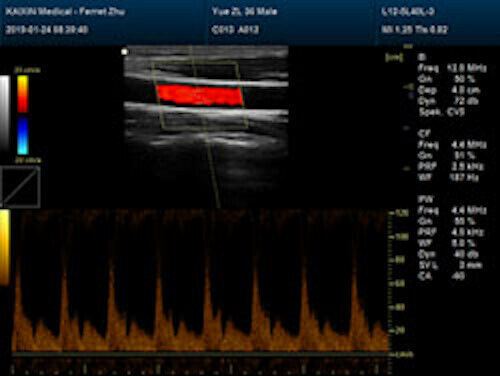Image resolution: width=500 pixels, height=376 pixels.
Task: Click the PW PRF 4.5 kHz value
Action: [467, 232]
